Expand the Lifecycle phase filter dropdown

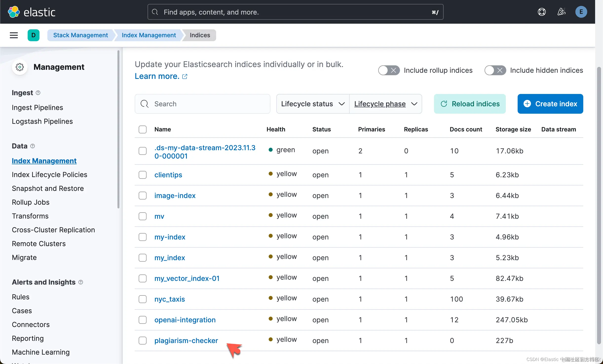pos(385,104)
